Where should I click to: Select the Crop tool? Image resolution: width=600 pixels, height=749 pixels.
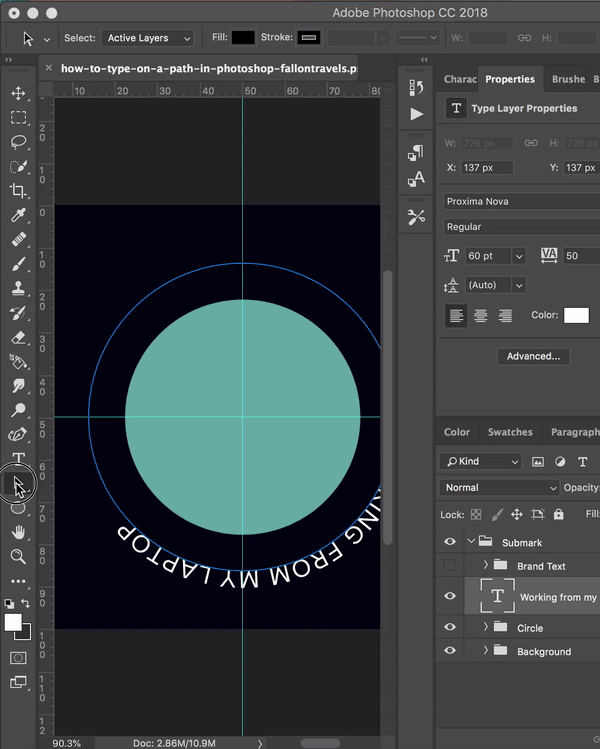point(18,191)
